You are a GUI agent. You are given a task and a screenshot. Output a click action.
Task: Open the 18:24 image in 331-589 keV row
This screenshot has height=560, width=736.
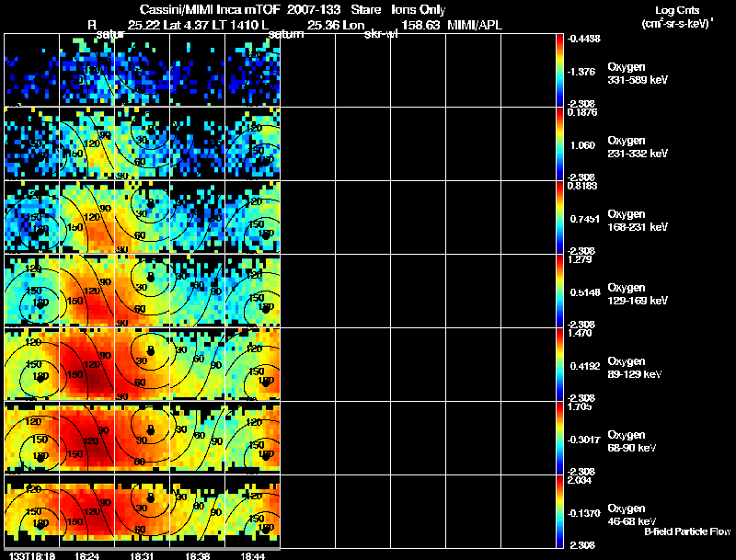point(86,70)
